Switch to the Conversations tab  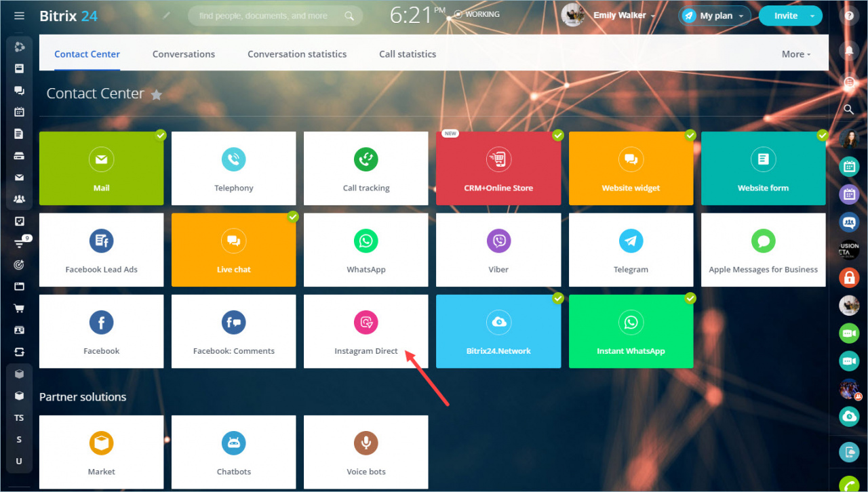pyautogui.click(x=184, y=54)
